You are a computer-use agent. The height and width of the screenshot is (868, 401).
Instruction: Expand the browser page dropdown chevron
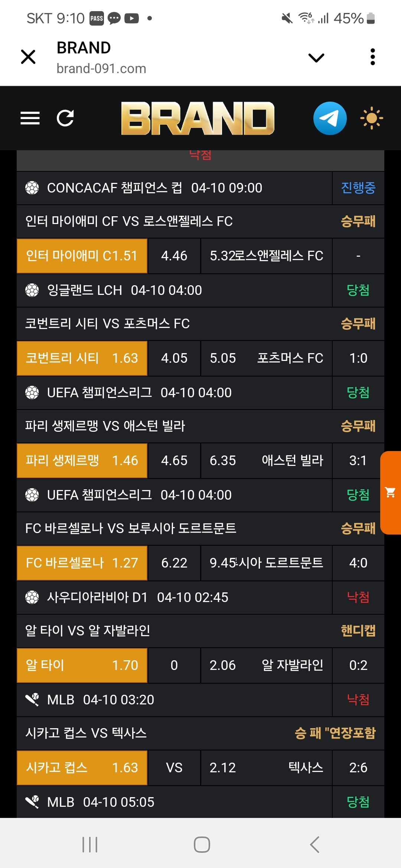click(316, 57)
